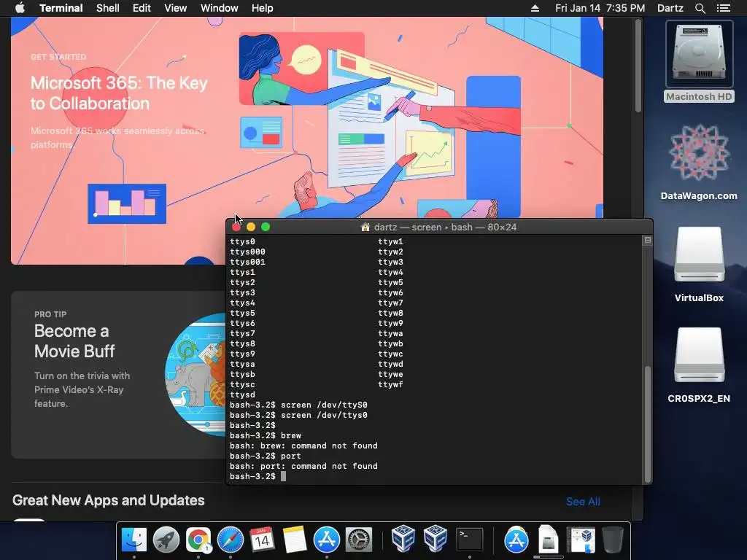Screen dimensions: 747x560
Task: Click See All link in App Store
Action: tap(583, 502)
